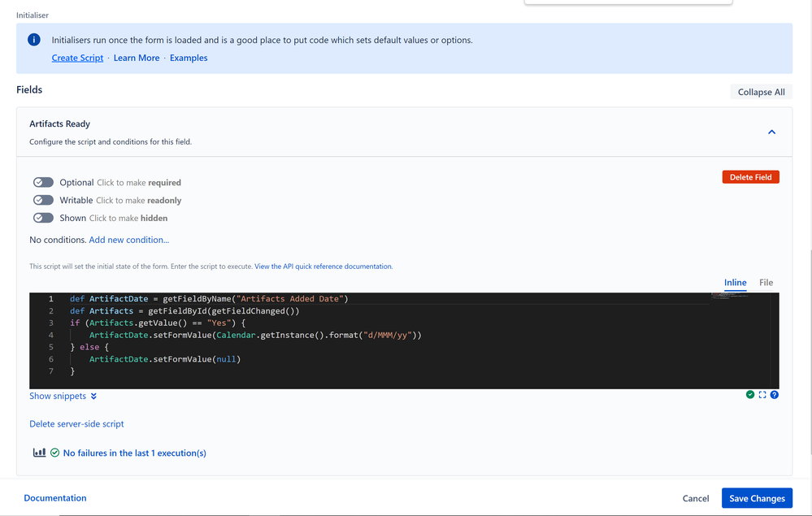The width and height of the screenshot is (812, 516).
Task: Toggle Optional switch to make field required
Action: point(44,182)
